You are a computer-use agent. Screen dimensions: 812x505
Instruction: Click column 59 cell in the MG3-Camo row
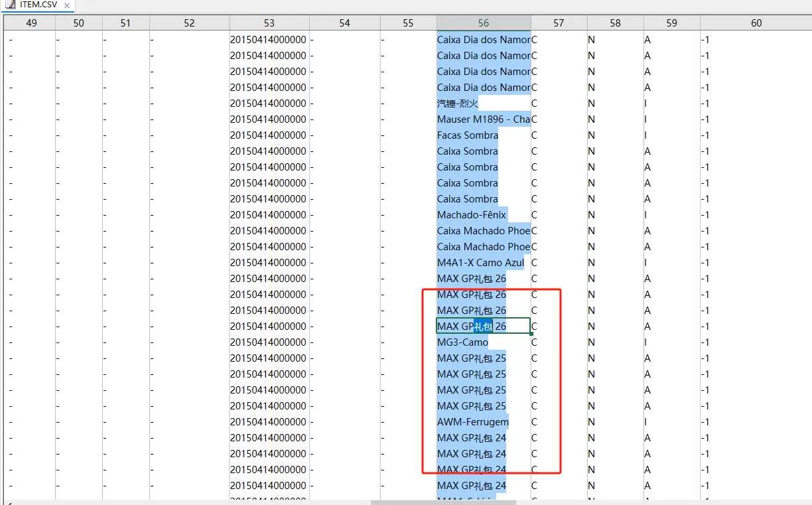[671, 342]
